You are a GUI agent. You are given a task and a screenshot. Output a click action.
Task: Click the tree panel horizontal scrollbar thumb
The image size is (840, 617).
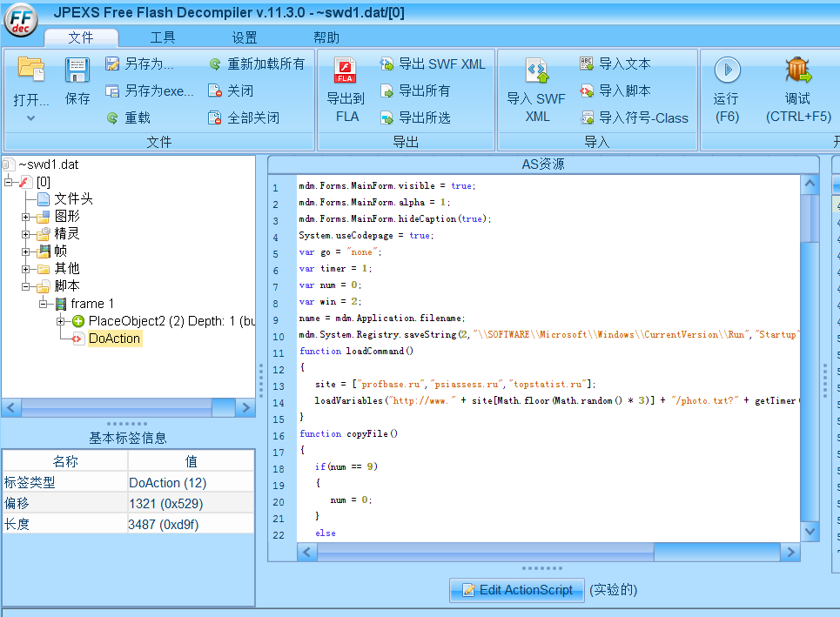[x=117, y=407]
